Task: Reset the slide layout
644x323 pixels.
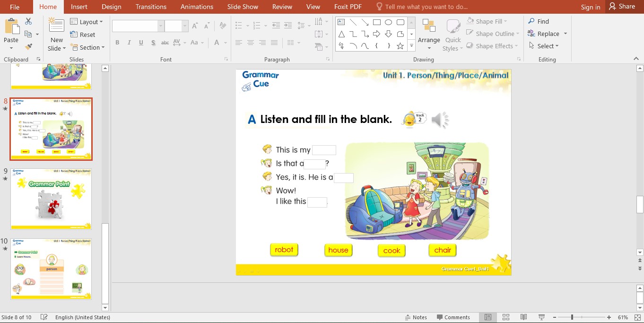Action: click(83, 35)
